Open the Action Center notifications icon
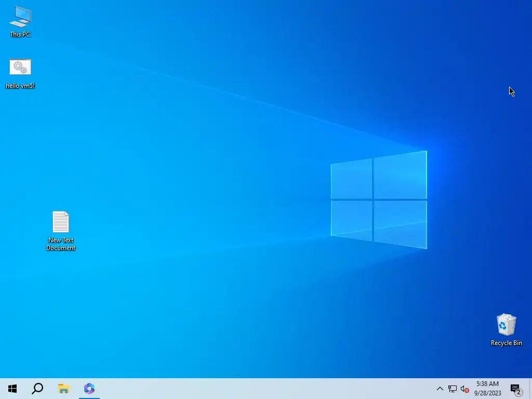 pos(516,389)
